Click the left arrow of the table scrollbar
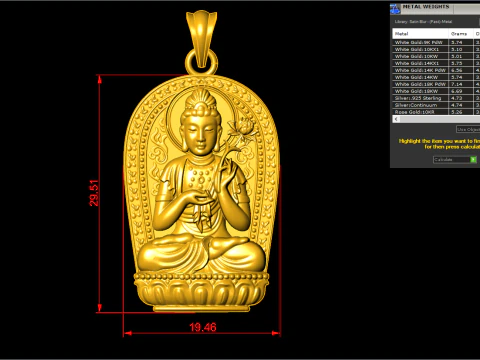Screen dimensions: 480x360 pos(396,119)
